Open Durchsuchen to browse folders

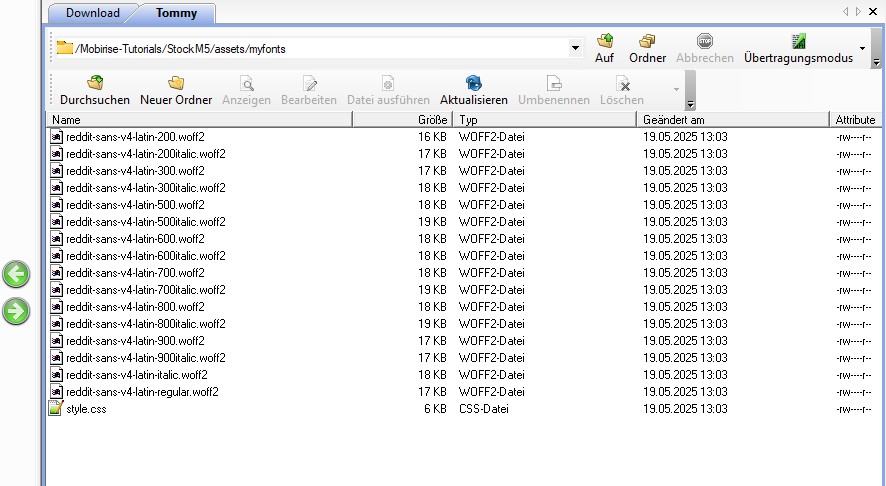click(94, 84)
